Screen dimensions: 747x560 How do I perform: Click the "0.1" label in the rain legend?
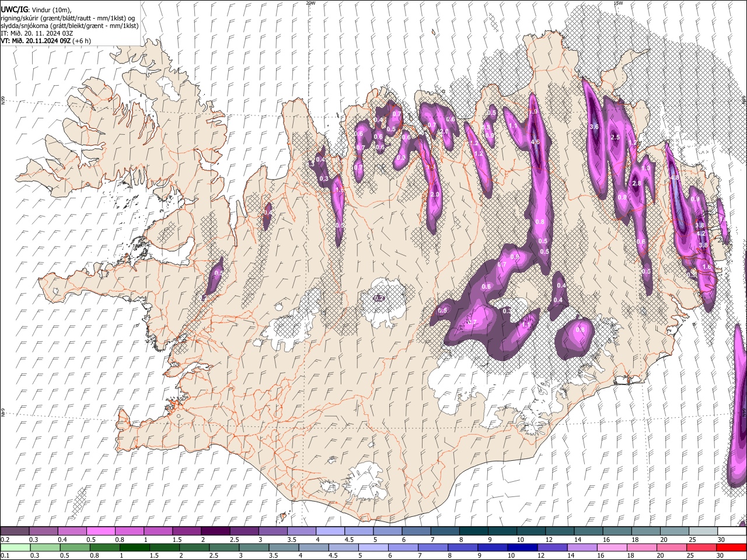click(x=5, y=556)
